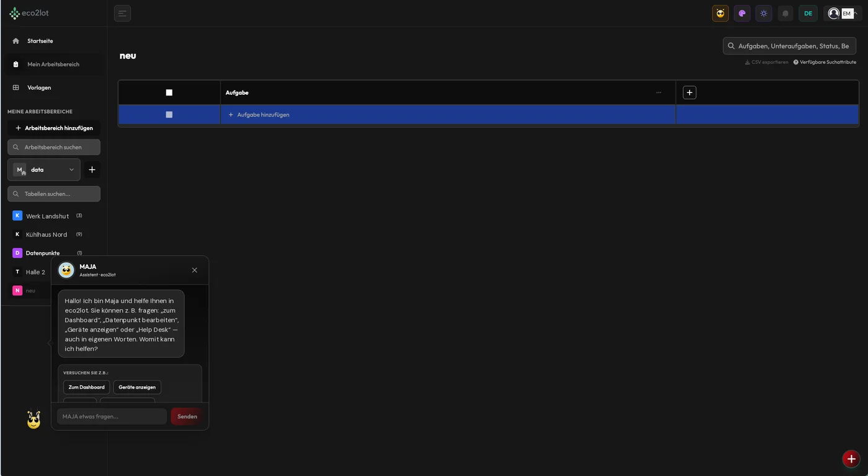This screenshot has width=868, height=476.
Task: Click the Zum Dashboard suggestion
Action: tap(87, 387)
